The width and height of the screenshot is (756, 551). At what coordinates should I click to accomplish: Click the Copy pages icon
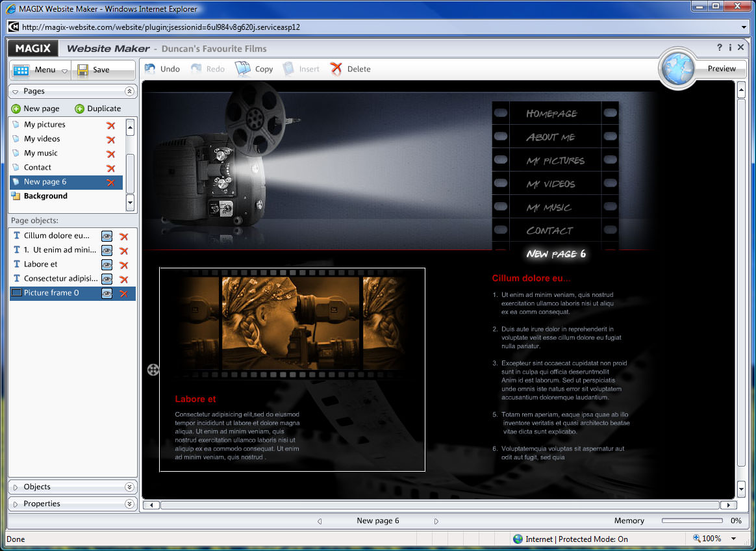click(242, 69)
